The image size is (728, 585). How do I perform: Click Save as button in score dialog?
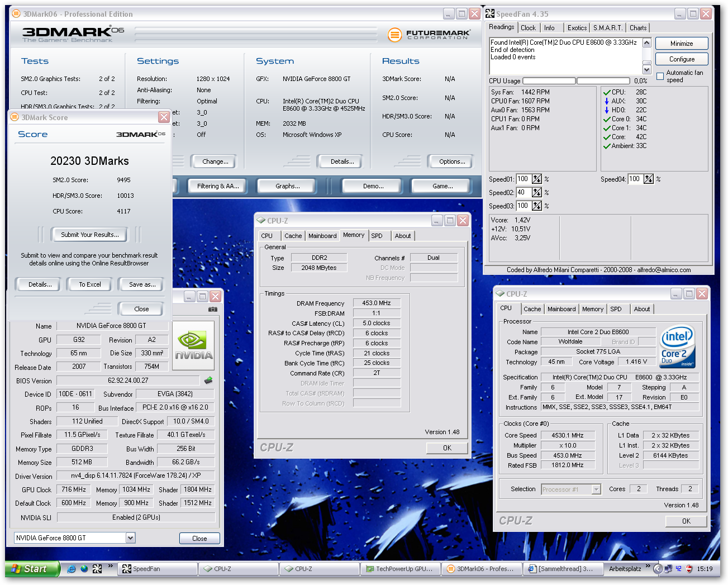(141, 284)
